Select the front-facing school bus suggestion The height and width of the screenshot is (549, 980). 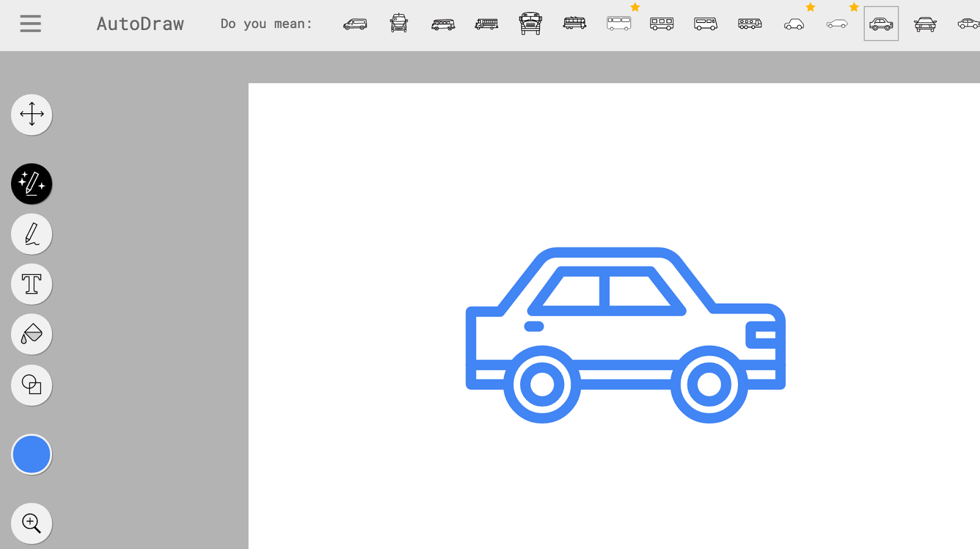click(x=530, y=23)
